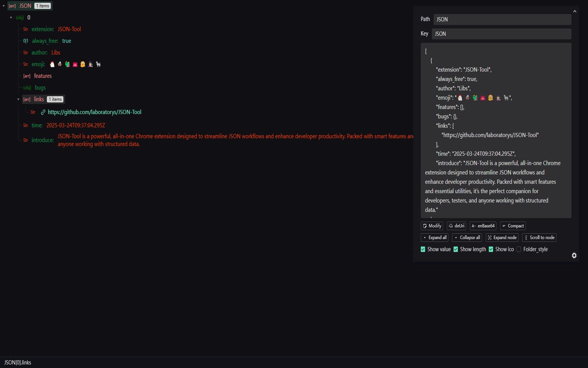
Task: Select the always_free key in tree
Action: (x=45, y=41)
